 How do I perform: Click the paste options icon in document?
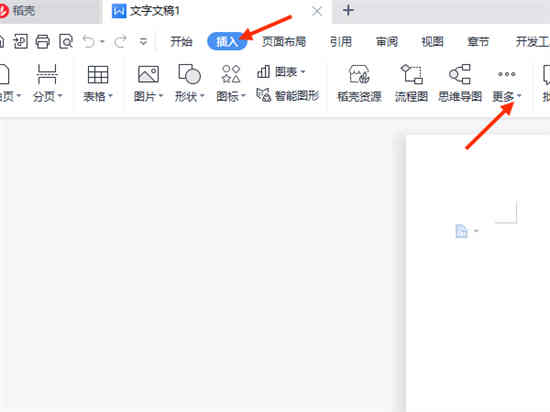click(462, 231)
